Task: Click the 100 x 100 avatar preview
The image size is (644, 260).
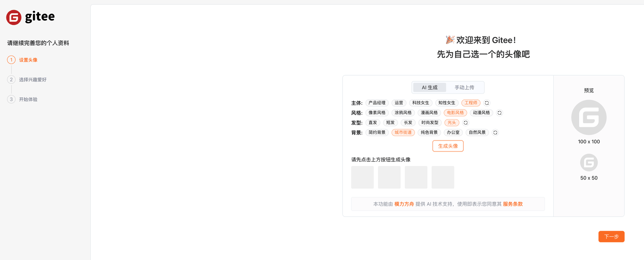Action: coord(589,118)
